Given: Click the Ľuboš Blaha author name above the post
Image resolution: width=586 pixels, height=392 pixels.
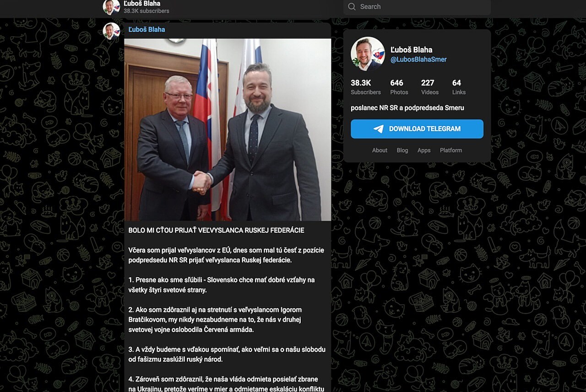Looking at the screenshot, I should pos(146,29).
